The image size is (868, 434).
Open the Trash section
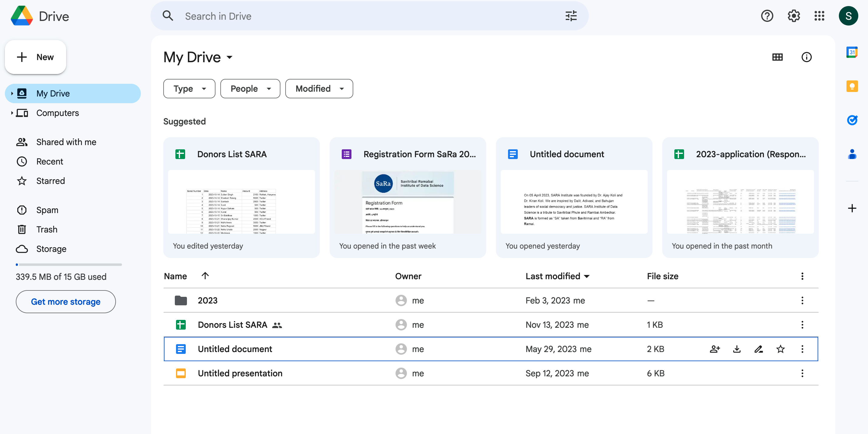point(47,229)
